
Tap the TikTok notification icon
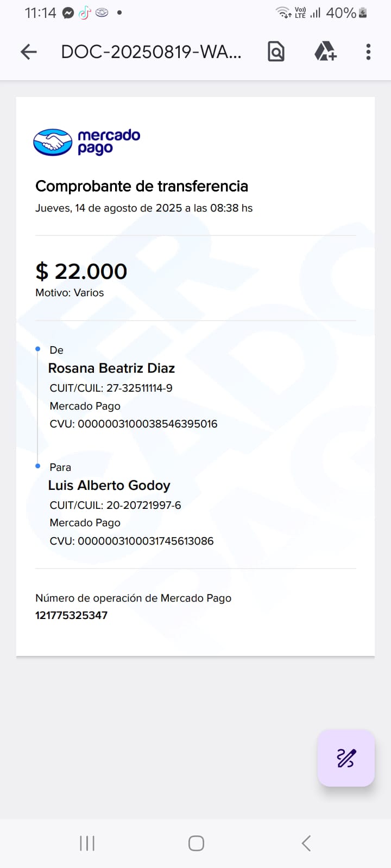84,13
